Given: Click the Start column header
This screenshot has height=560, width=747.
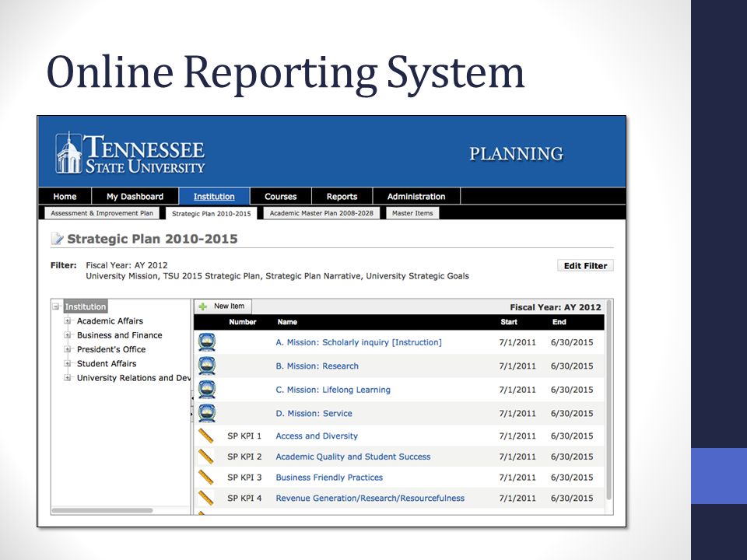Looking at the screenshot, I should point(509,322).
